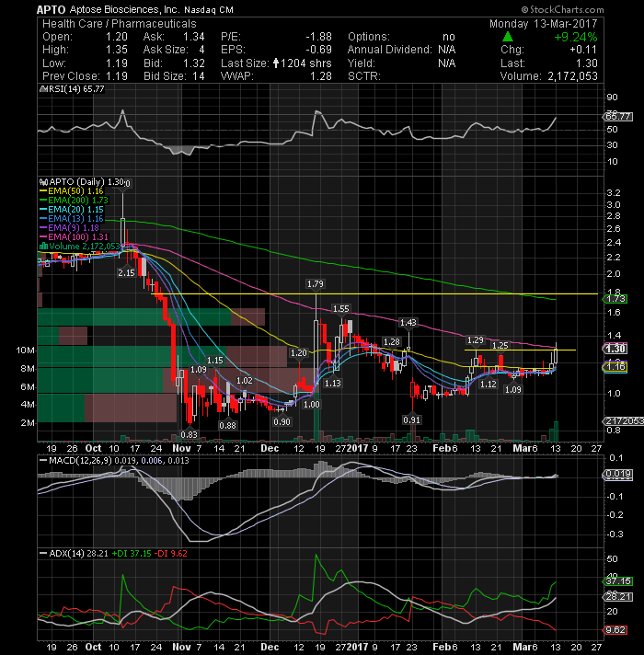The image size is (644, 655).
Task: Click the P/E value -1.88
Action: [318, 37]
